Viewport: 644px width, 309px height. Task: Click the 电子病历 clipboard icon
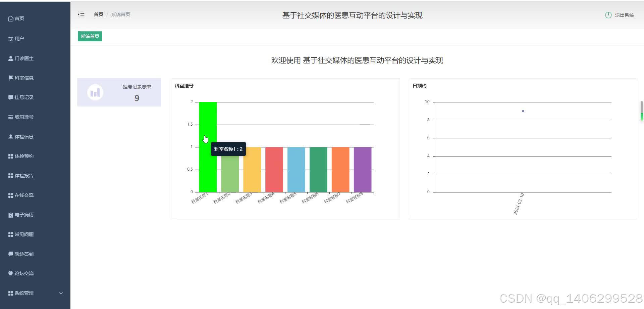11,215
